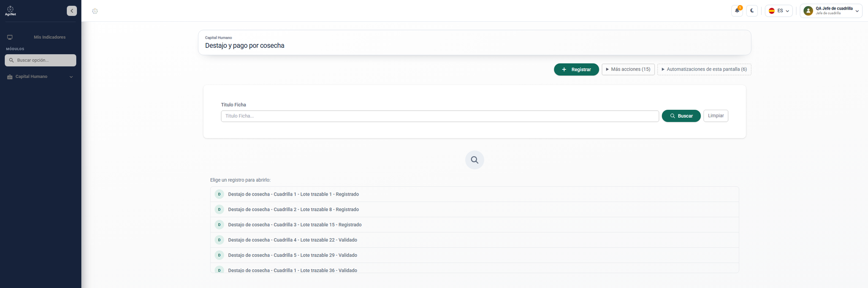Screen dimensions: 868x288
Task: Toggle dark mode with the moon icon
Action: coord(752,11)
